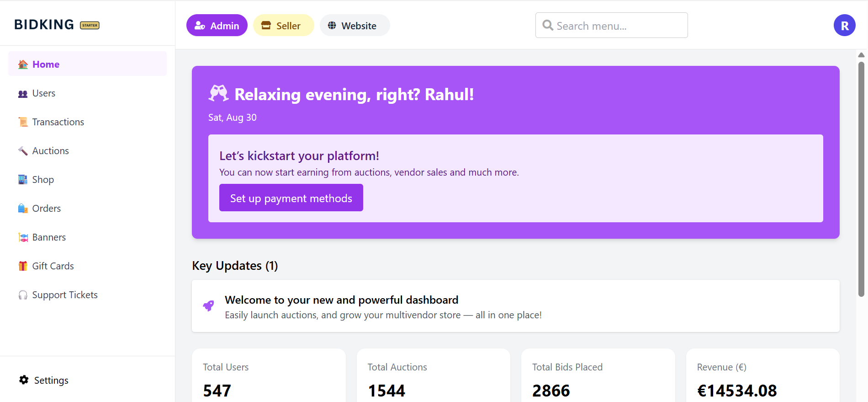Click the Settings gear icon
Screen dimensions: 868x402
24,380
